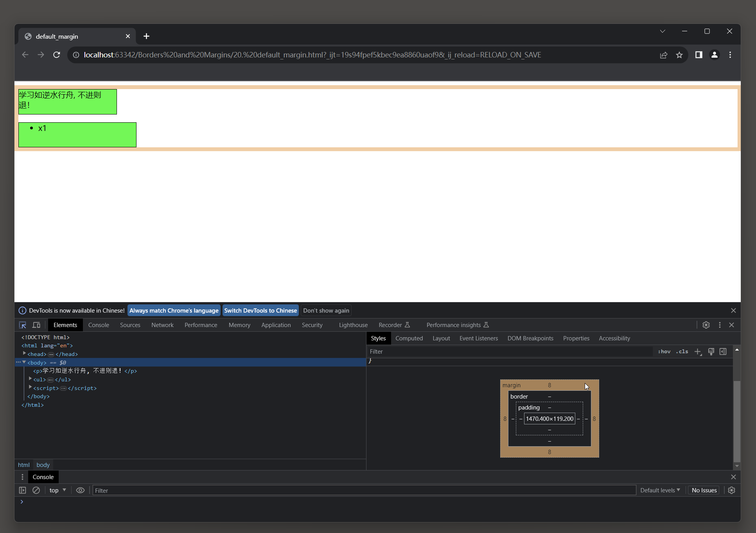Open the browser side panel icon
756x533 pixels.
coord(699,55)
